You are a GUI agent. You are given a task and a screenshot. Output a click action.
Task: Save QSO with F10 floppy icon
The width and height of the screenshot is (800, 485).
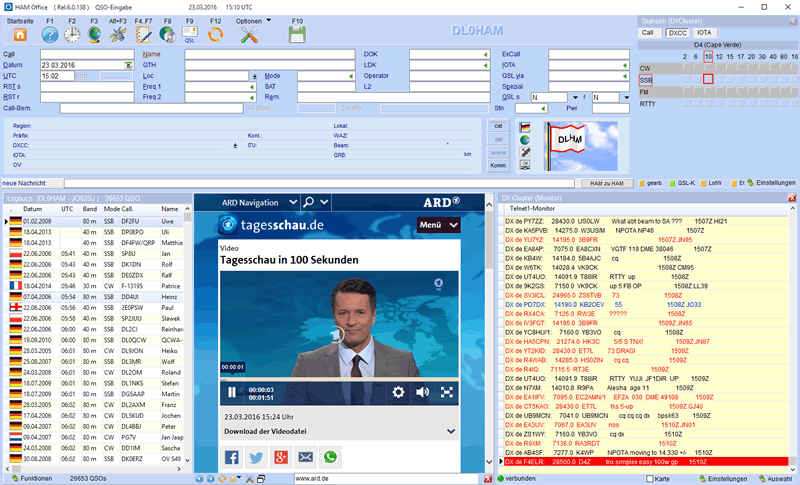pos(297,35)
